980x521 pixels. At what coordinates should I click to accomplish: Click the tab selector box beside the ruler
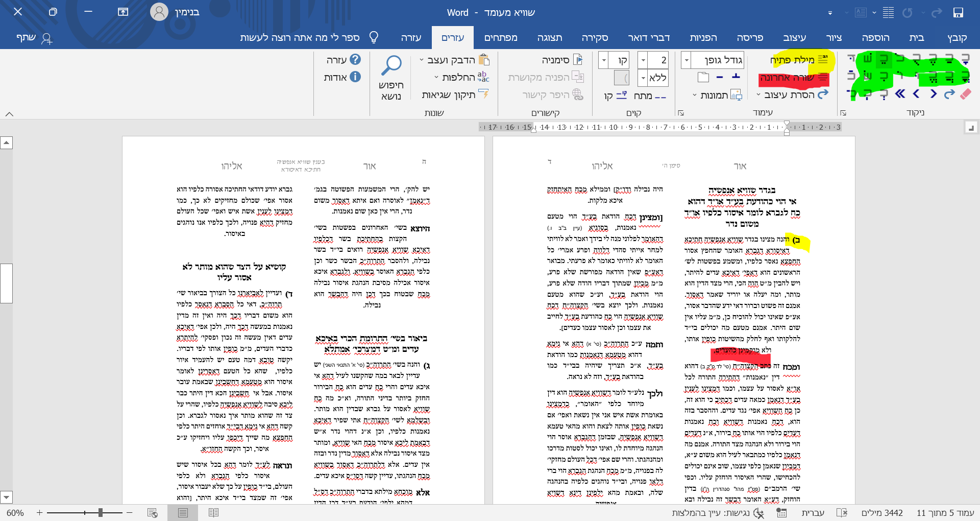pos(970,128)
